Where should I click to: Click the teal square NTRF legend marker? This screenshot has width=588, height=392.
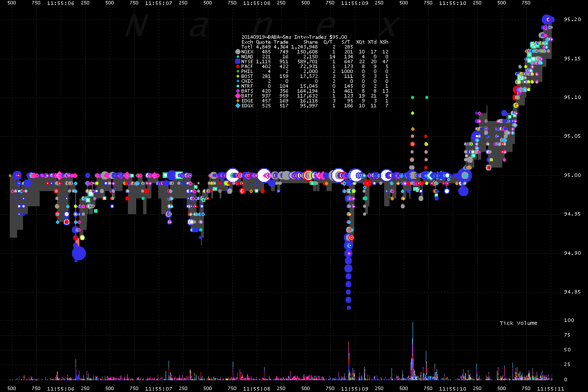(238, 86)
